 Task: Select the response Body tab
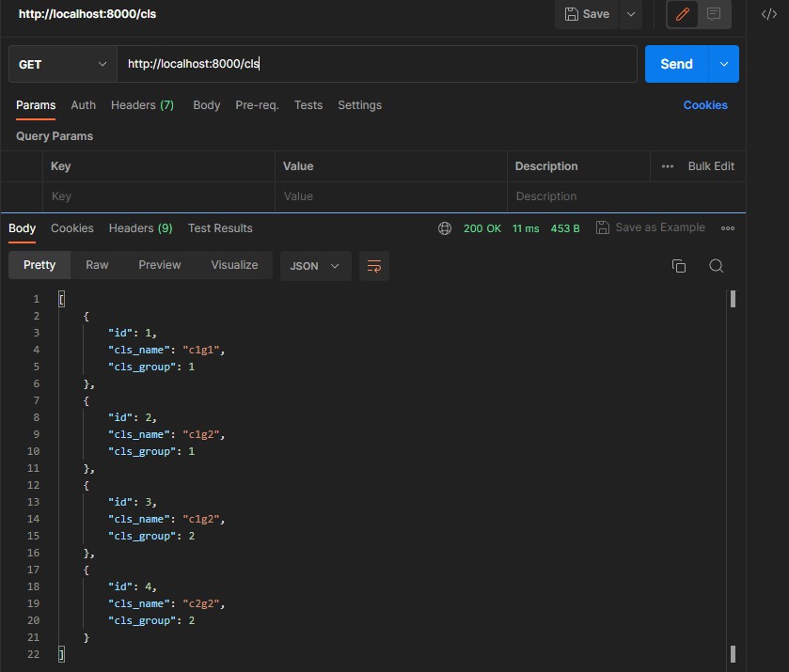[23, 228]
